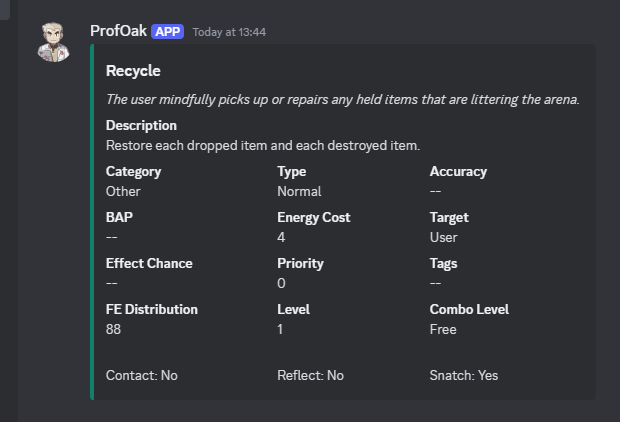Click the Description heading in embed
The height and width of the screenshot is (422, 620).
141,126
